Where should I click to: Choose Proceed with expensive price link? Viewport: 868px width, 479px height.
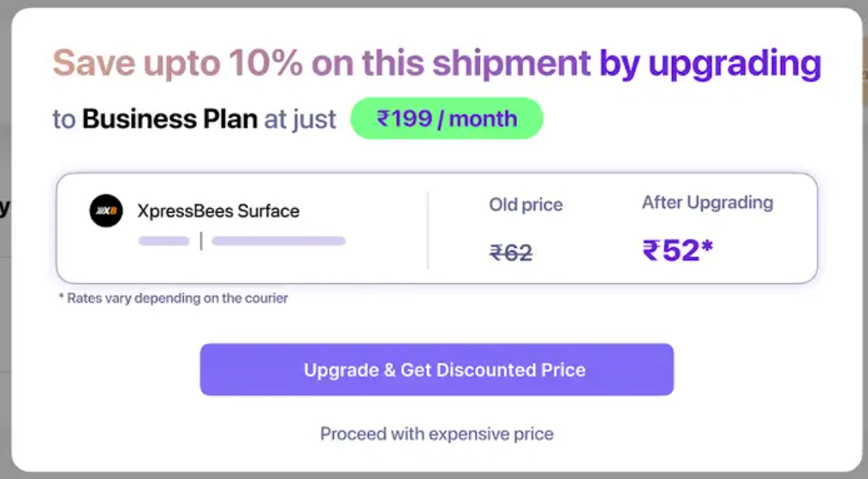(x=437, y=434)
